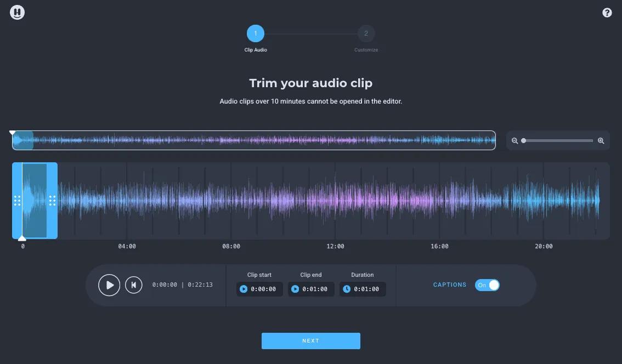Click the playhead marker below waveform
Image resolution: width=622 pixels, height=364 pixels.
coord(22,238)
